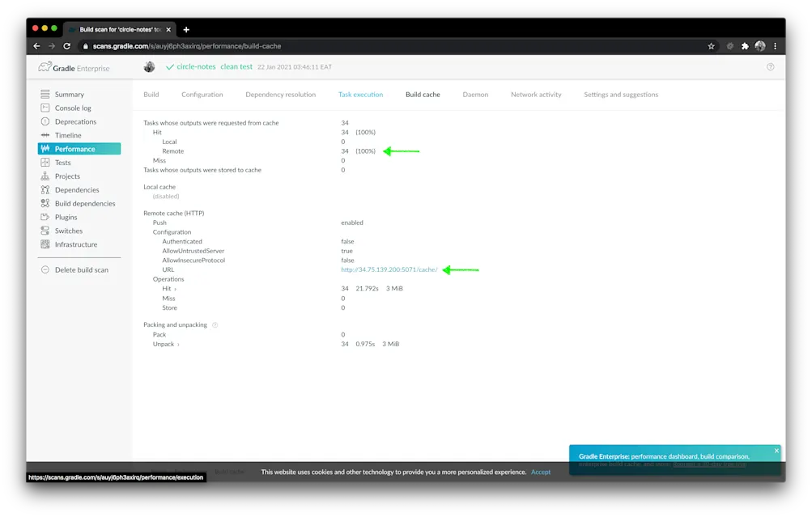Viewport: 812px width, 517px height.
Task: Switch to the Task execution tab
Action: [361, 94]
